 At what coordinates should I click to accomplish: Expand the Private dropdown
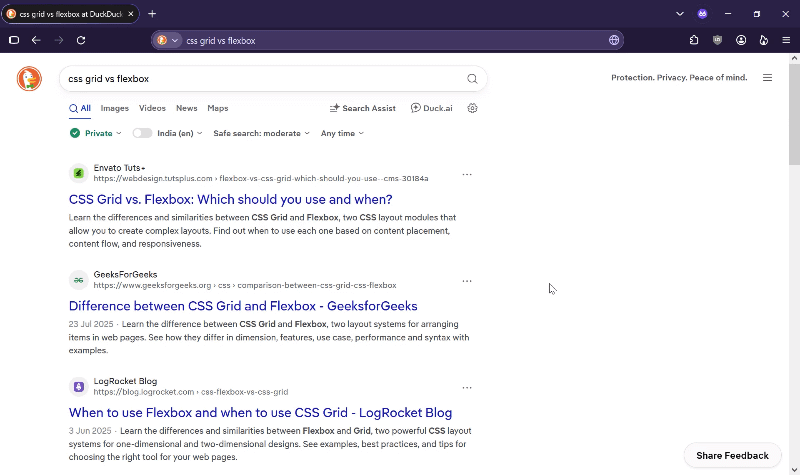(x=96, y=133)
